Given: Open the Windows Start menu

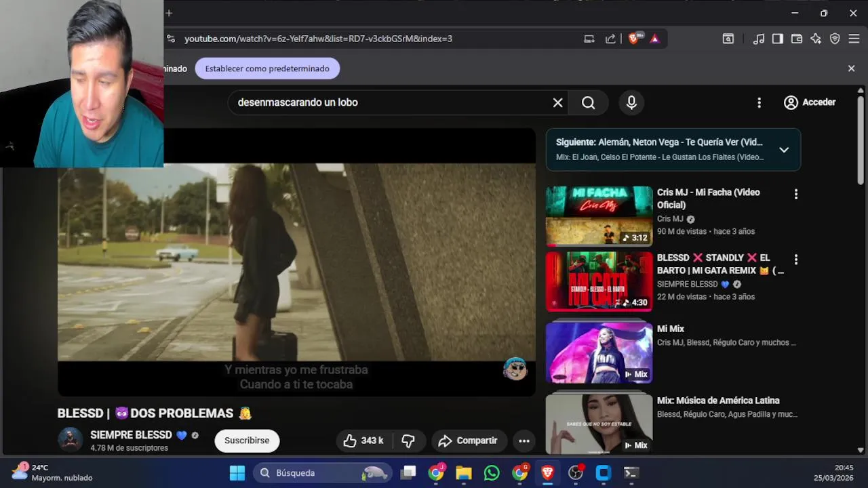Looking at the screenshot, I should click(237, 473).
